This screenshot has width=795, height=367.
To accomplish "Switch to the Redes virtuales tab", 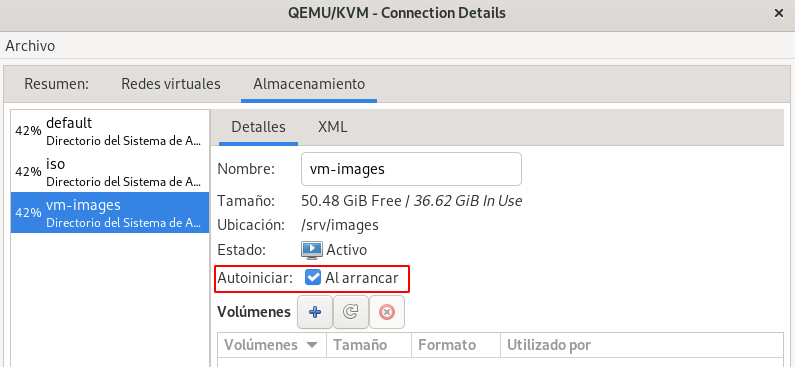I will point(171,84).
